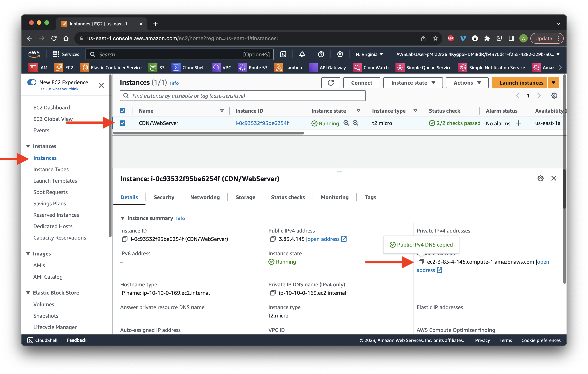Open address link next to 3.83.4.145
588x374 pixels.
(x=327, y=239)
